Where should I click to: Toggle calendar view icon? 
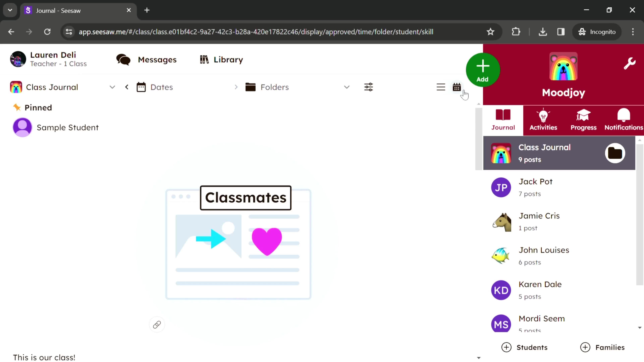coord(457,87)
